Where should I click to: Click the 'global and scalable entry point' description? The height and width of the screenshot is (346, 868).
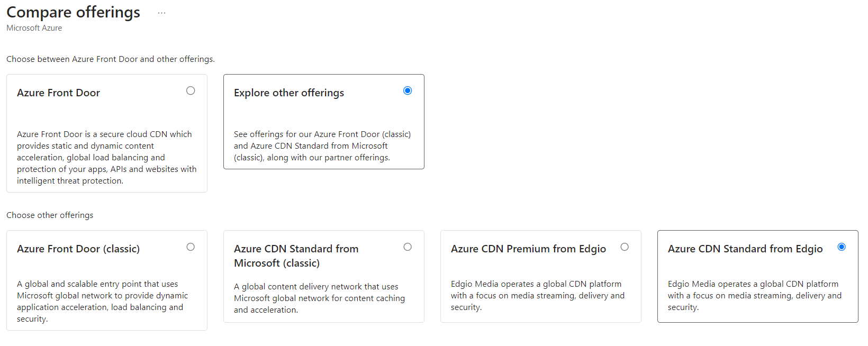(x=103, y=302)
